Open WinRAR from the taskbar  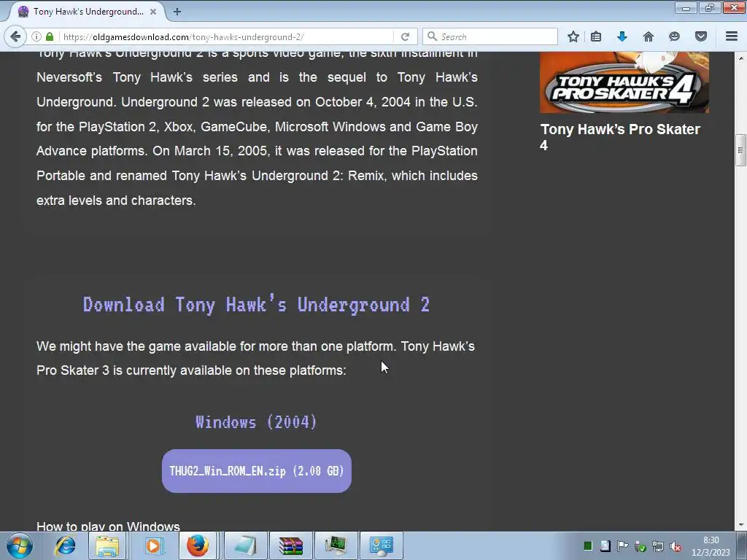click(291, 545)
